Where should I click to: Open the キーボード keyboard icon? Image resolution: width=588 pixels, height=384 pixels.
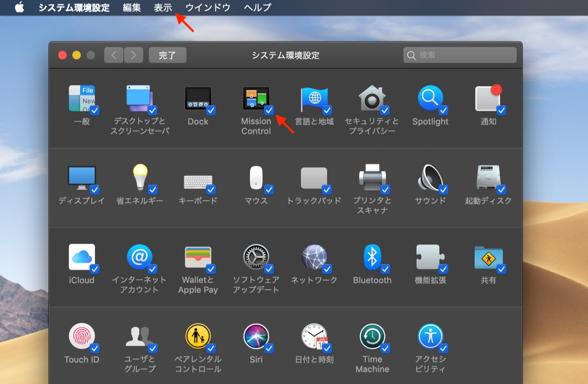click(198, 181)
